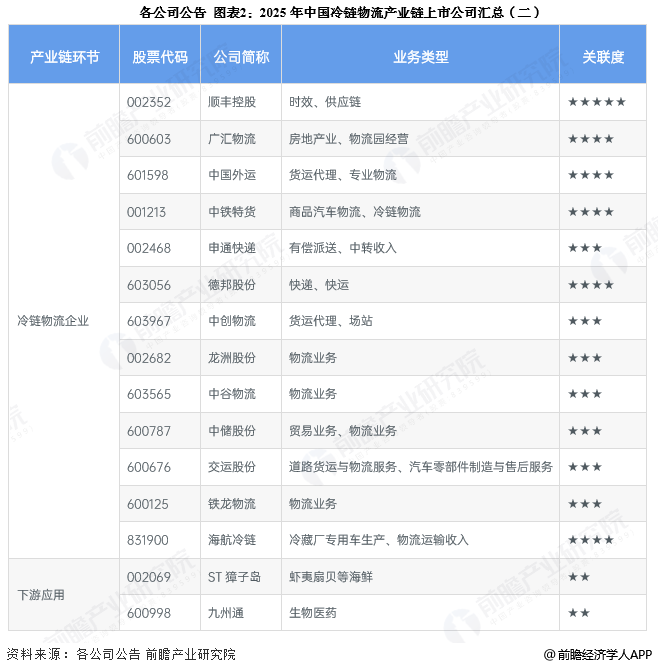The height and width of the screenshot is (666, 658).
Task: Select stock code 831900
Action: pos(147,540)
